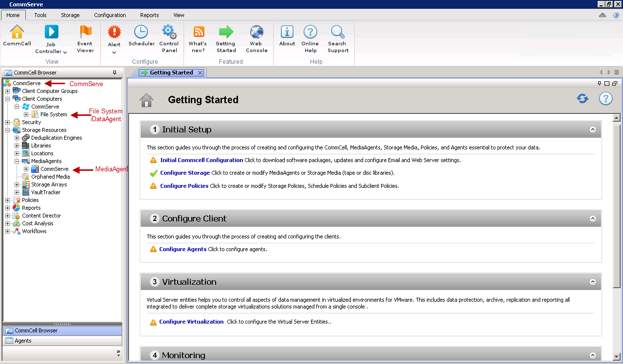
Task: Open Search Support in ribbon
Action: point(338,32)
